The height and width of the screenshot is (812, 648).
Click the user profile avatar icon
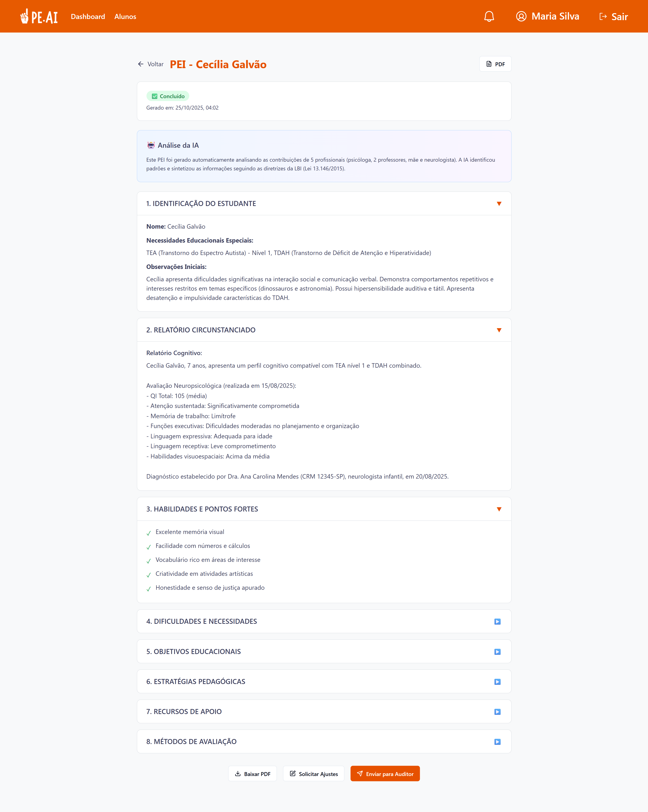click(x=521, y=17)
